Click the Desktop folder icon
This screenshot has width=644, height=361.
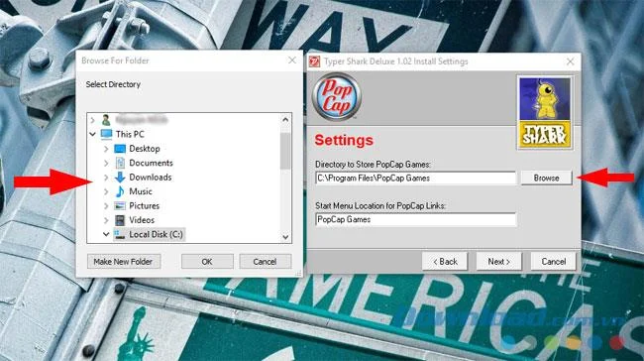pos(120,149)
